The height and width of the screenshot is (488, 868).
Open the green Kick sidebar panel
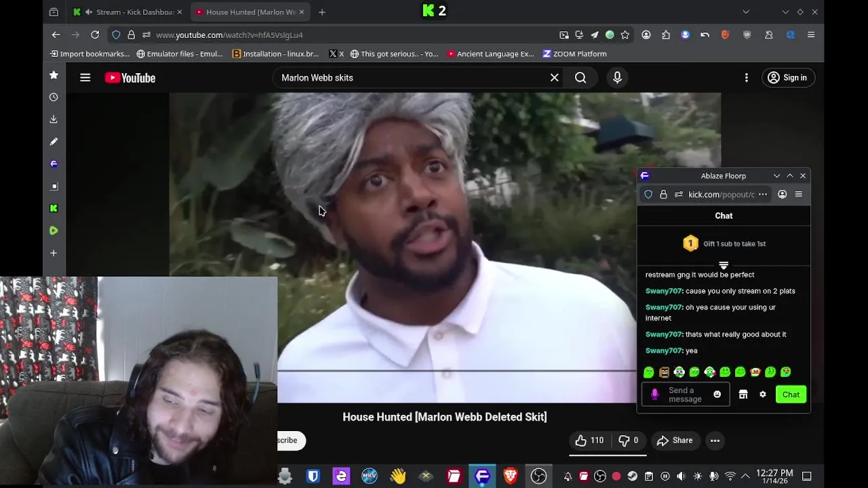coord(54,208)
